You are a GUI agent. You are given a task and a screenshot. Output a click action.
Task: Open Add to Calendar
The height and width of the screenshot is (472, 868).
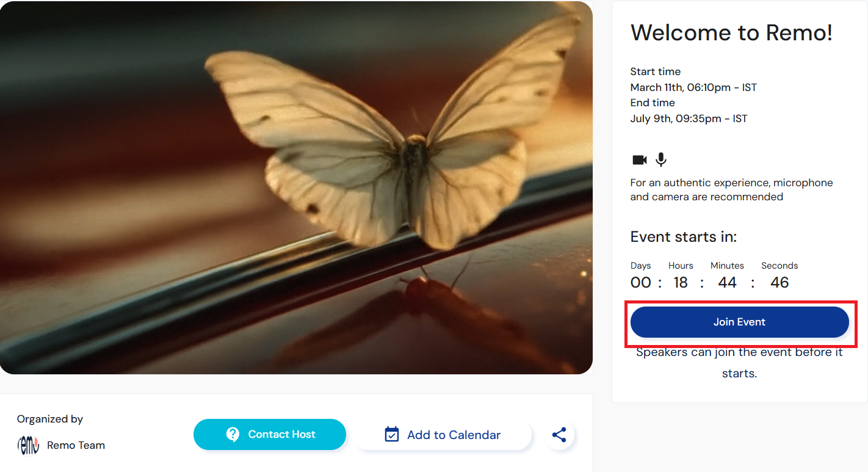(x=443, y=434)
